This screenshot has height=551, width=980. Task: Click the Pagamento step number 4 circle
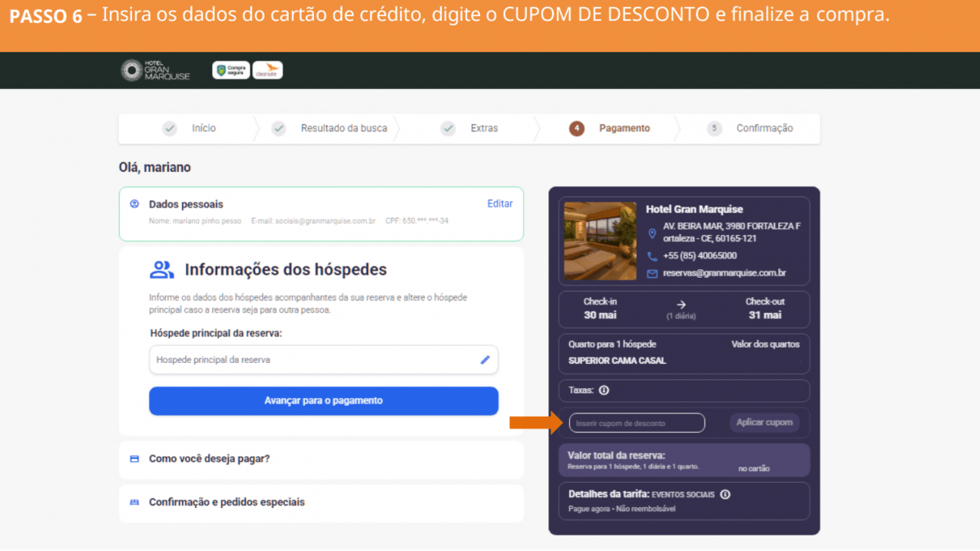tap(577, 129)
